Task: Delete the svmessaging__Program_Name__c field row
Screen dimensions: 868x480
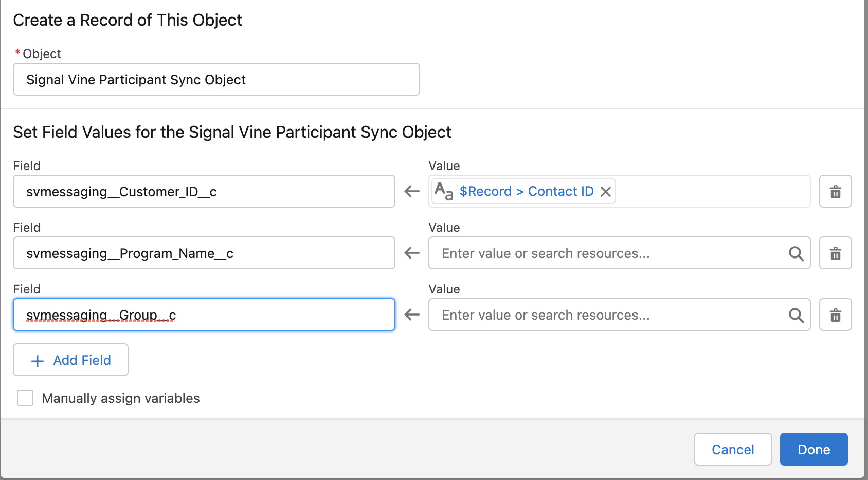Action: click(835, 253)
